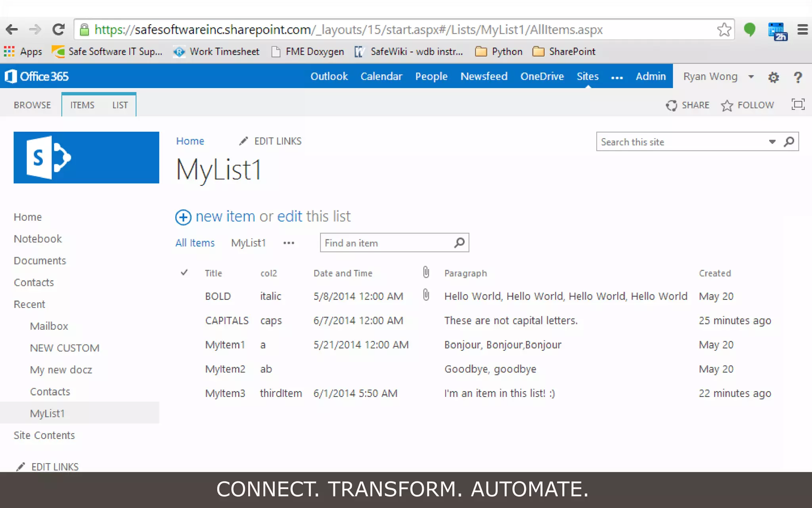Open the CAPITALS list item
The height and width of the screenshot is (508, 812).
(227, 320)
